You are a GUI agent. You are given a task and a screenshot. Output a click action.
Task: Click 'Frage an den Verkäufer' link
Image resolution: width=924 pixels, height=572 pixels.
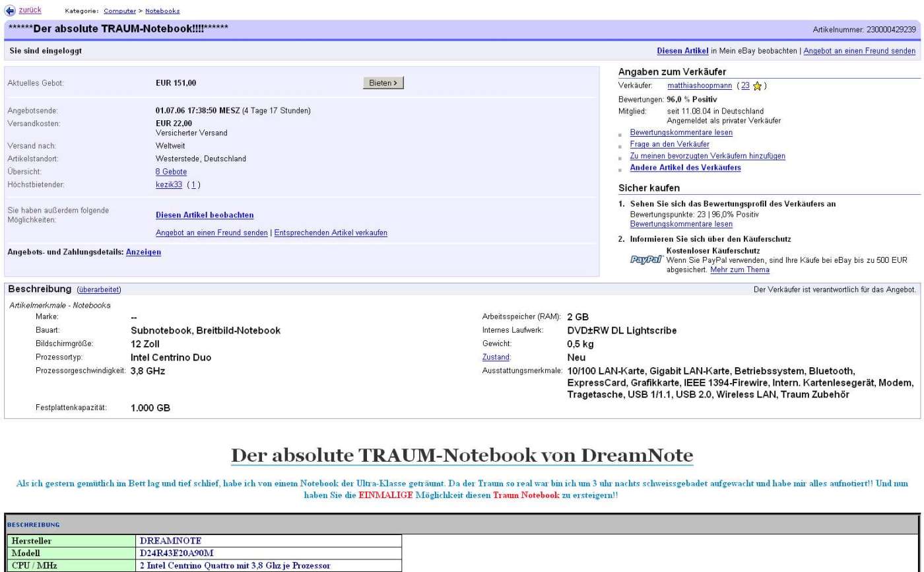tap(670, 144)
